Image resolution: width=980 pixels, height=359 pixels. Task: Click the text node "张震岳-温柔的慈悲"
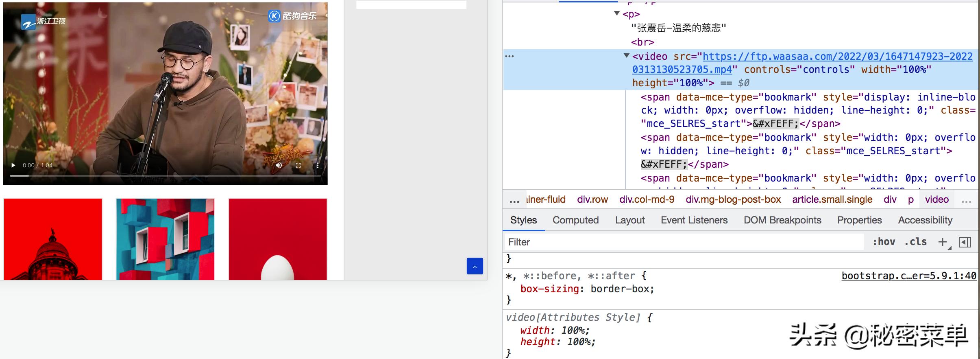point(678,28)
